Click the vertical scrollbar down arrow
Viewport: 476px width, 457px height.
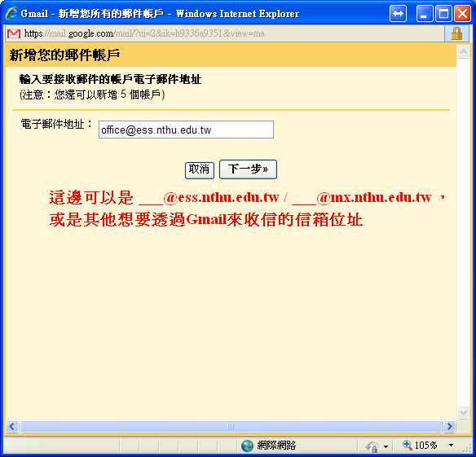tap(463, 413)
